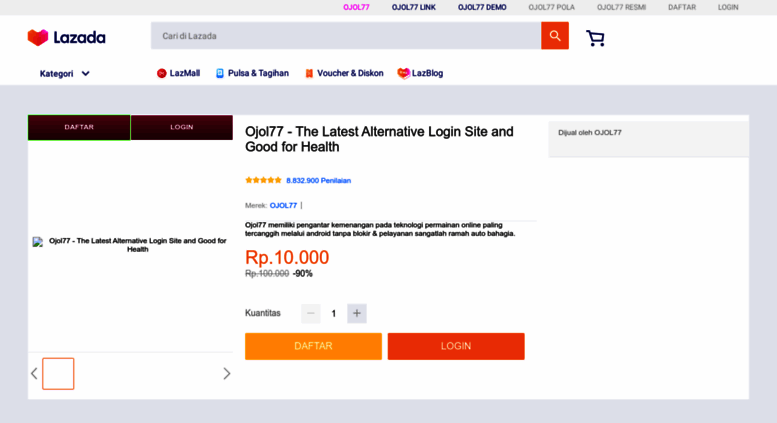Click the Lazada heart logo
777x423 pixels.
[38, 37]
